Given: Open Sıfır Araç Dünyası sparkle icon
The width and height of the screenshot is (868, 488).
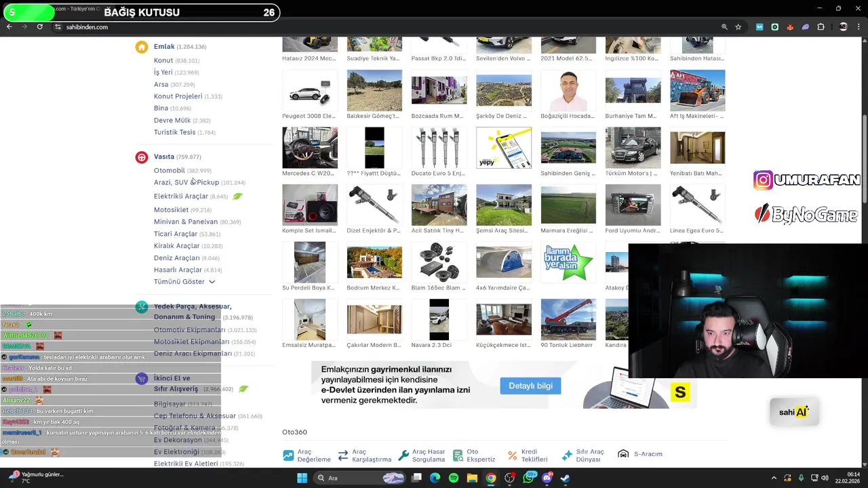Looking at the screenshot, I should click(x=567, y=455).
